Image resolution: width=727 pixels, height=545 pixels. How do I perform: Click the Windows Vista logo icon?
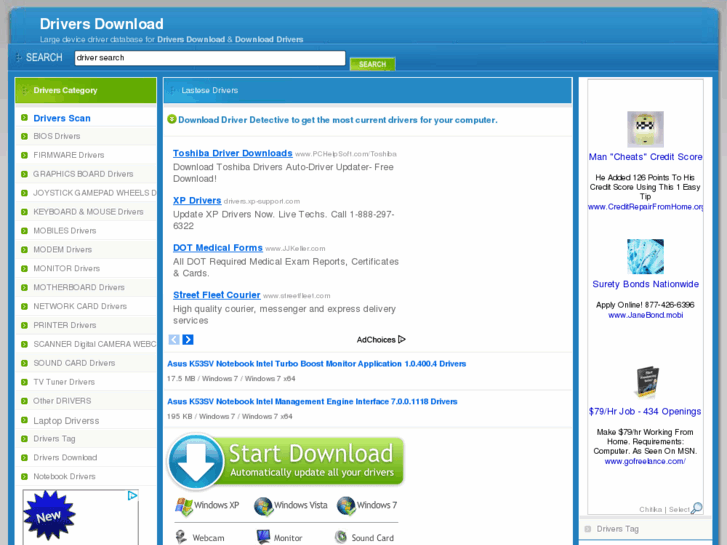pyautogui.click(x=263, y=506)
